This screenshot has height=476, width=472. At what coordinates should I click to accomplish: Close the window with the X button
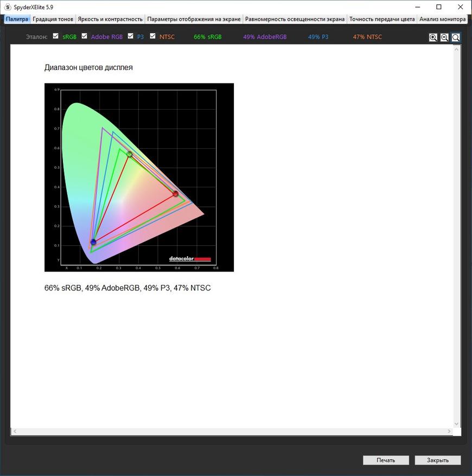tap(460, 7)
